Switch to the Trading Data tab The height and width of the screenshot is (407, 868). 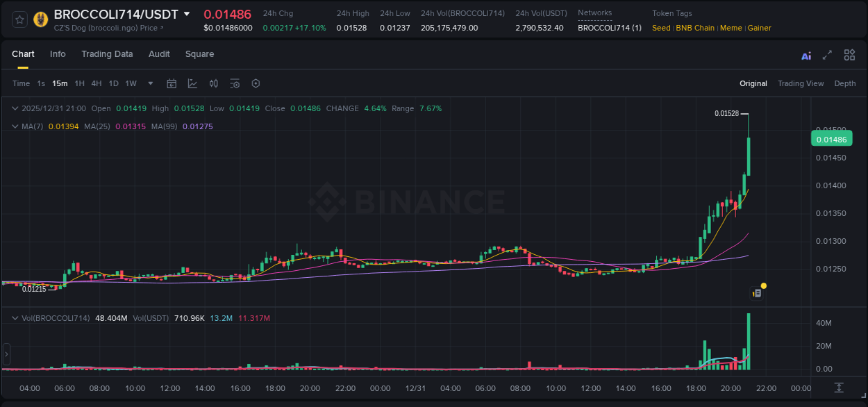(107, 54)
